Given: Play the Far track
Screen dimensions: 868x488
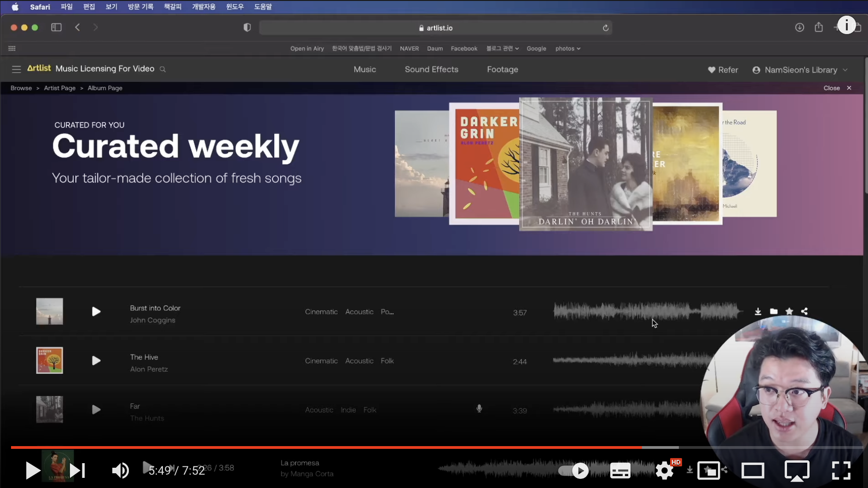Looking at the screenshot, I should (x=96, y=410).
